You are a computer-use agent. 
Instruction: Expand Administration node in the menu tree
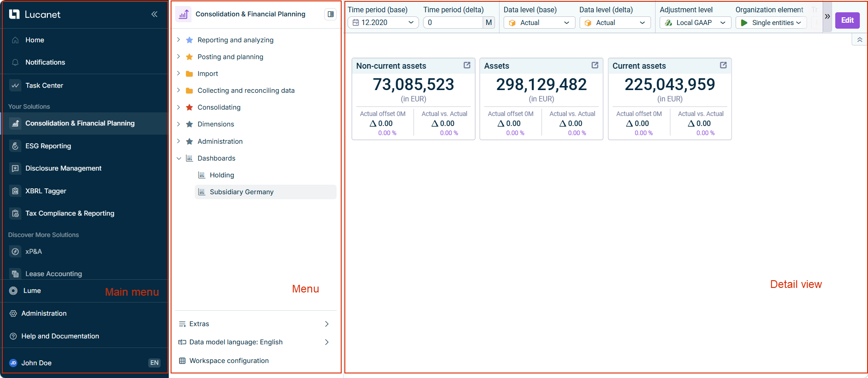pos(178,141)
